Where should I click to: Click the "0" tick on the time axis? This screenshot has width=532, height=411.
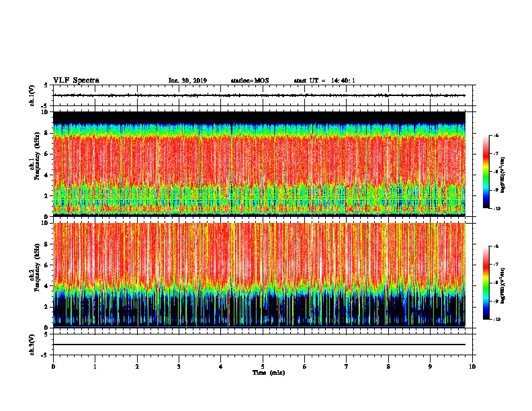pyautogui.click(x=53, y=367)
